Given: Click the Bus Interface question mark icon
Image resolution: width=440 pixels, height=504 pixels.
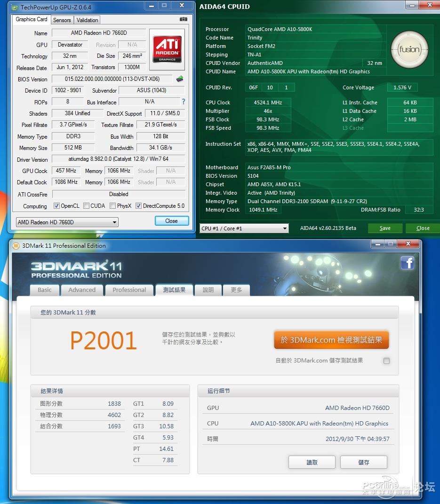Looking at the screenshot, I should [x=184, y=102].
